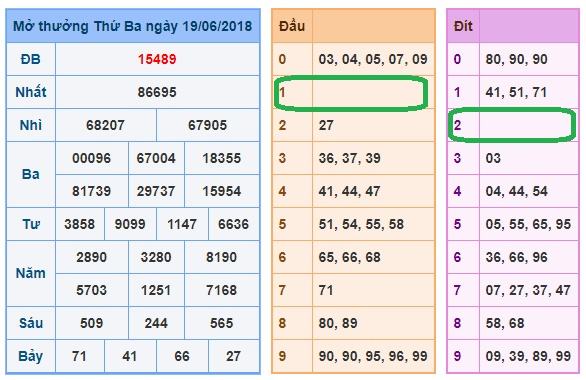Select the empty Đít row 2 cell
Screen dimensions: 586x380
tap(529, 125)
